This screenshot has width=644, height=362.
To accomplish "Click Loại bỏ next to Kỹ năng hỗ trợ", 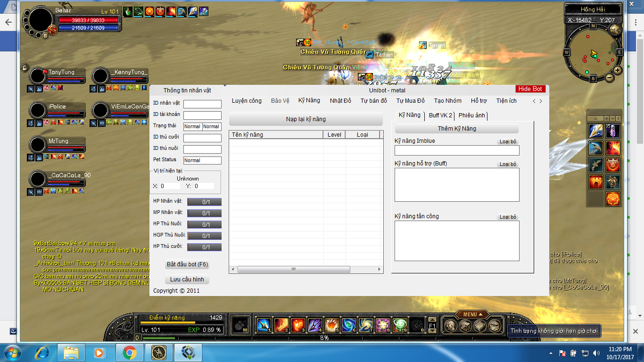I will 508,164.
